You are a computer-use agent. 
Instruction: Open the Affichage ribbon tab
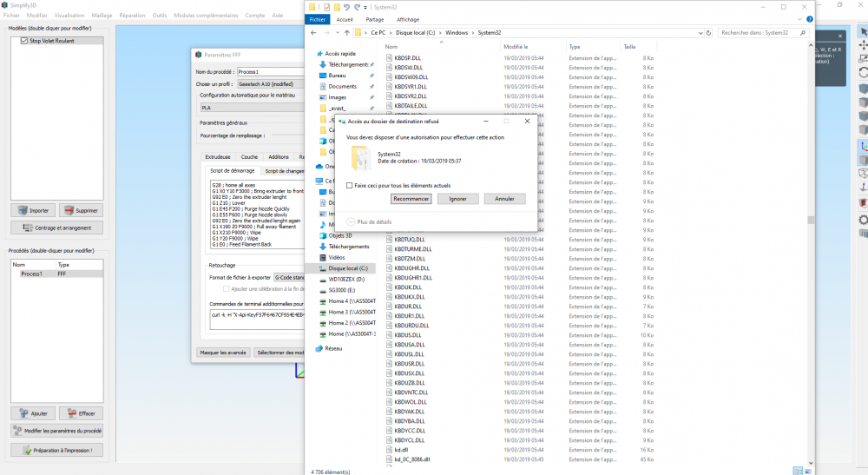[408, 19]
